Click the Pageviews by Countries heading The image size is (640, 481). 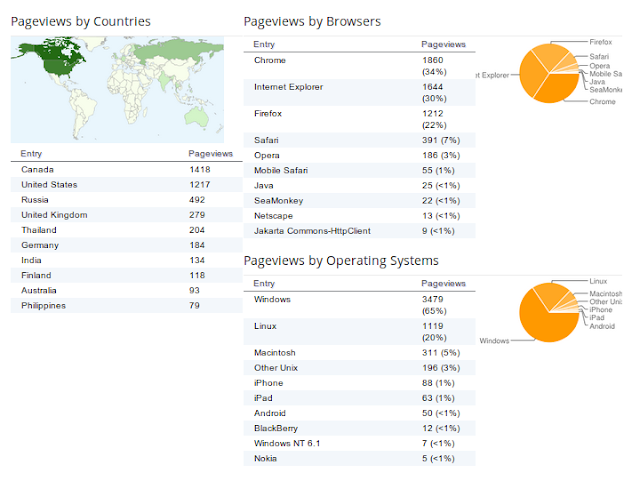[80, 21]
